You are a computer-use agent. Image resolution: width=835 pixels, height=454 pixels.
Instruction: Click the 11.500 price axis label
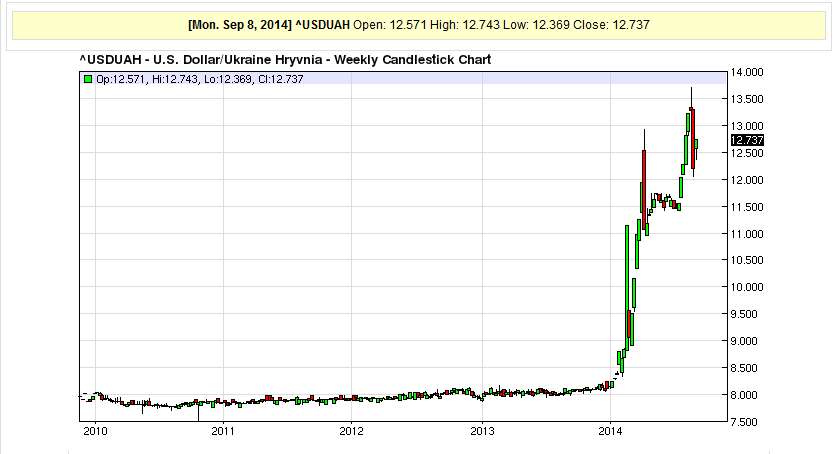pyautogui.click(x=747, y=207)
